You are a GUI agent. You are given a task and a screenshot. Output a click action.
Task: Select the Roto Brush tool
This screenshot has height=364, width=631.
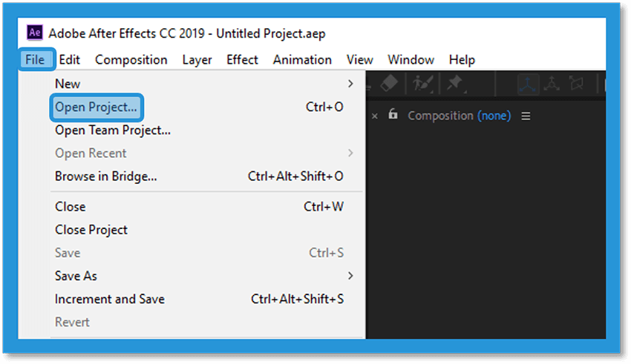tap(422, 84)
